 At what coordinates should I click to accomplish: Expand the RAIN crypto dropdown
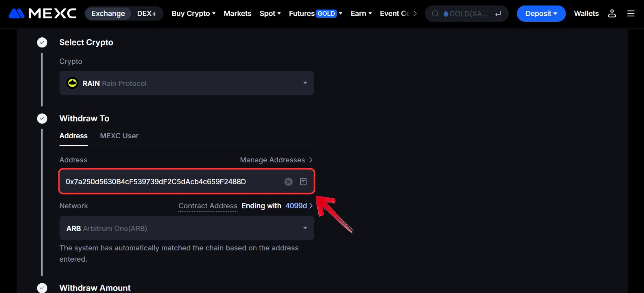click(x=305, y=83)
